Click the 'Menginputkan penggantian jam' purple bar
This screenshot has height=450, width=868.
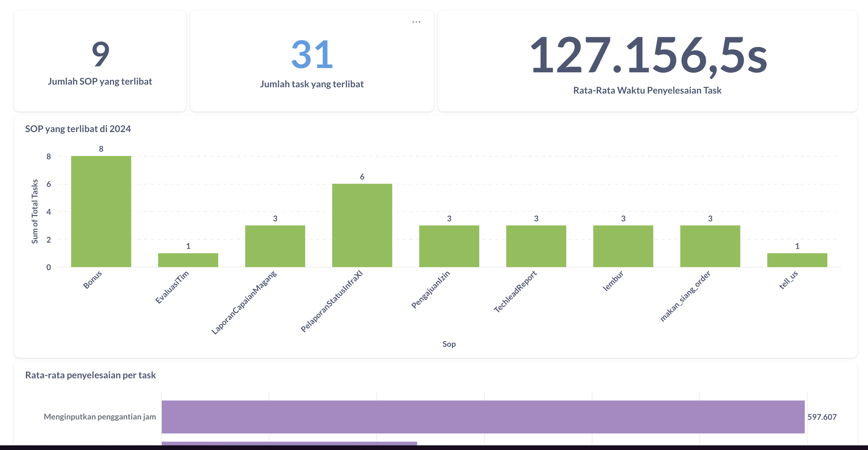tap(482, 416)
